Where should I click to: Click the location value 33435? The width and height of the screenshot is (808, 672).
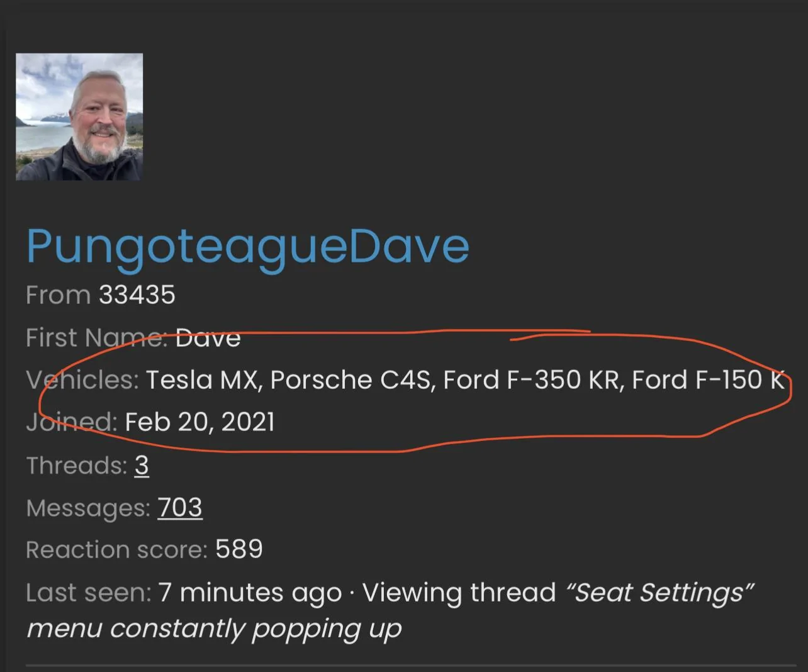tap(137, 295)
